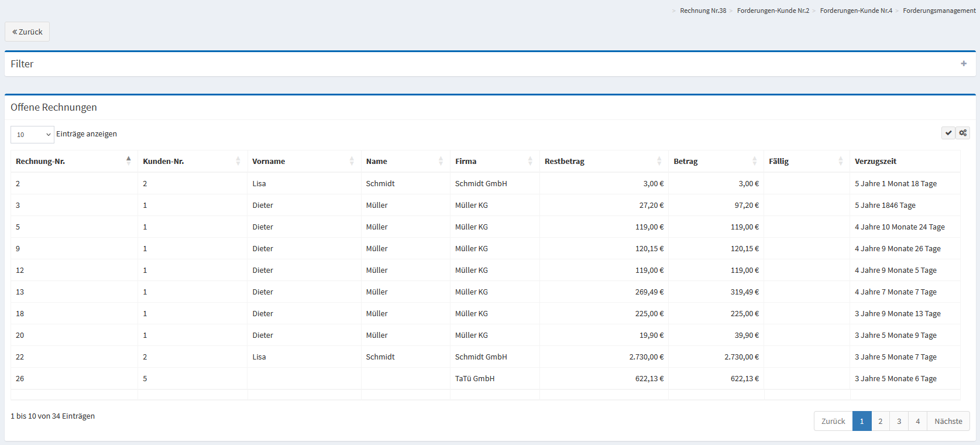The image size is (980, 445).
Task: Open the entries-per-page dropdown showing 10
Action: pos(32,135)
